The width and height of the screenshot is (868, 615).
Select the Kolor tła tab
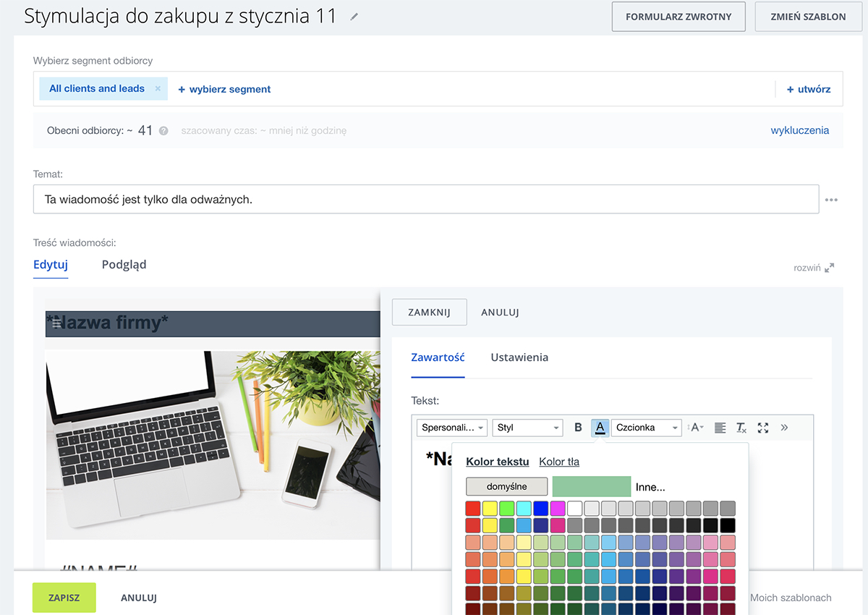tap(559, 462)
